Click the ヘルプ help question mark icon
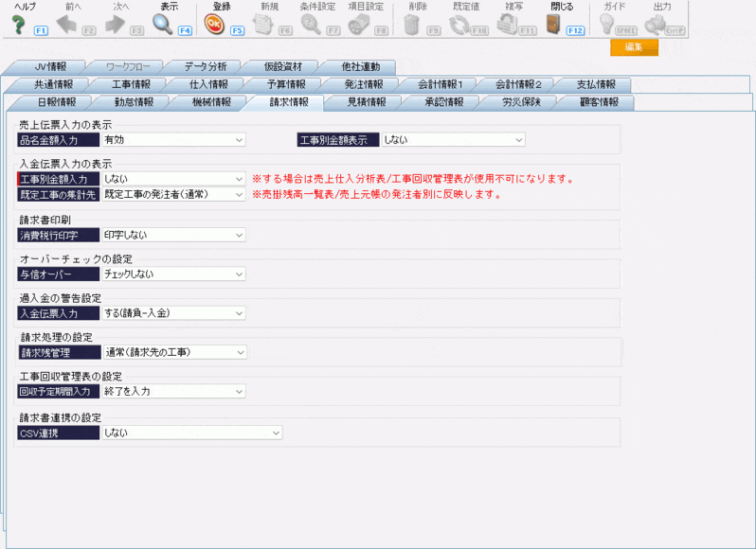The height and width of the screenshot is (549, 756). [x=17, y=24]
